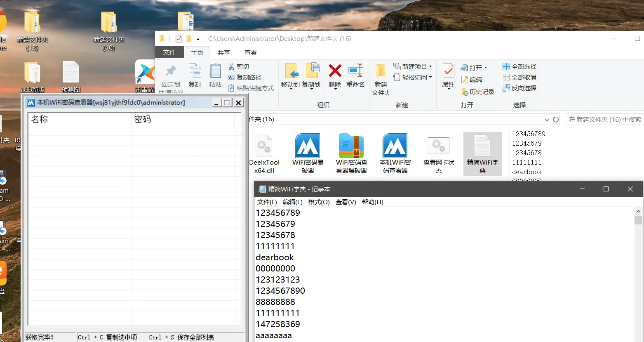644x342 pixels.
Task: Open the 格式(O) menu in Notepad
Action: pyautogui.click(x=319, y=202)
